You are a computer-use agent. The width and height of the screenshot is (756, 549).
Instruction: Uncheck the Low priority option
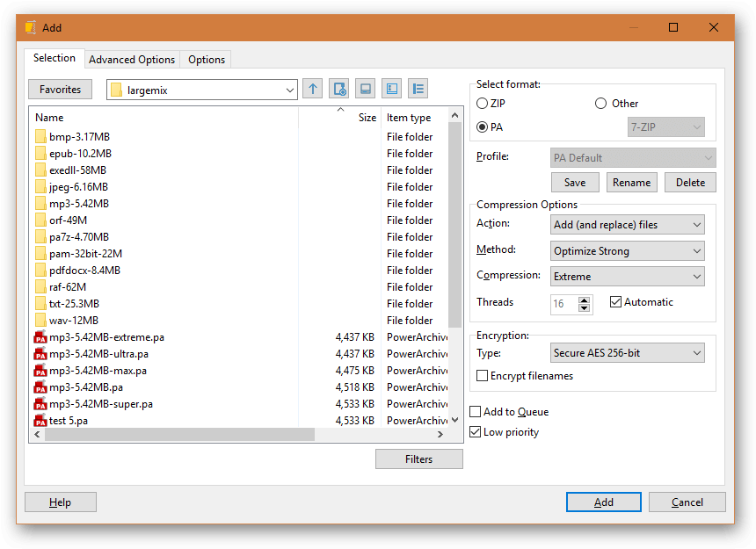[x=476, y=432]
